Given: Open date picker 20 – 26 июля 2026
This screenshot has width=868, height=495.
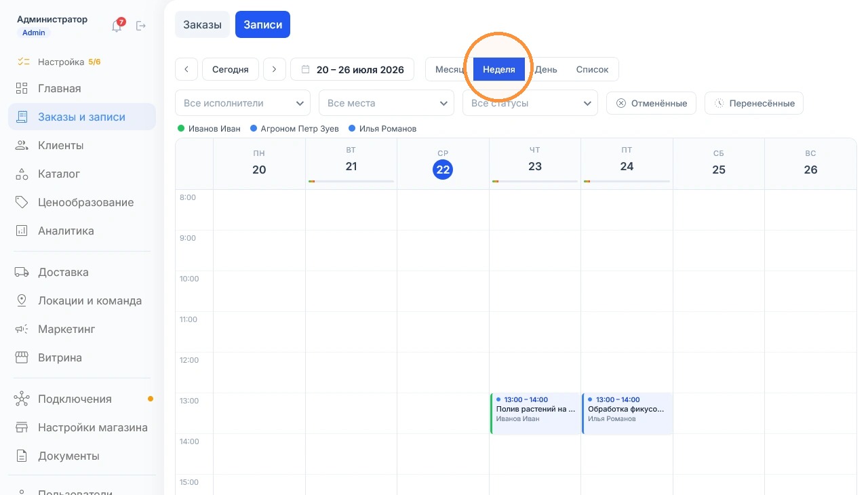Looking at the screenshot, I should tap(352, 69).
